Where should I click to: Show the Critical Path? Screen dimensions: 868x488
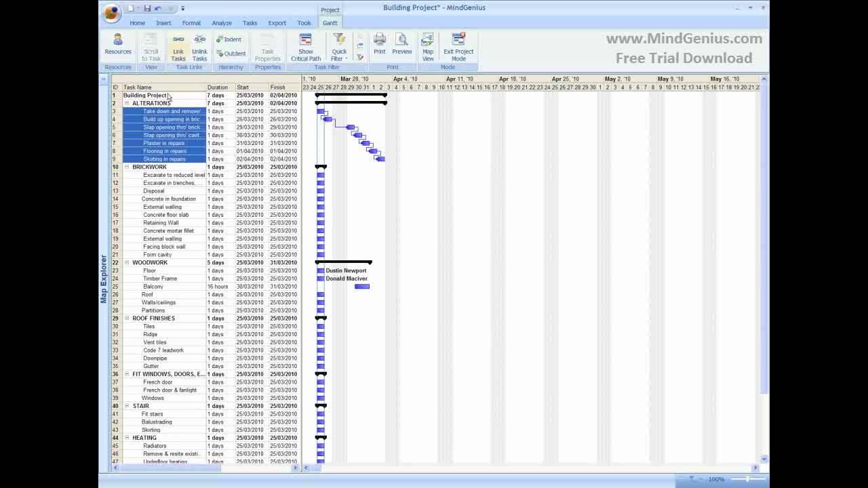click(306, 46)
